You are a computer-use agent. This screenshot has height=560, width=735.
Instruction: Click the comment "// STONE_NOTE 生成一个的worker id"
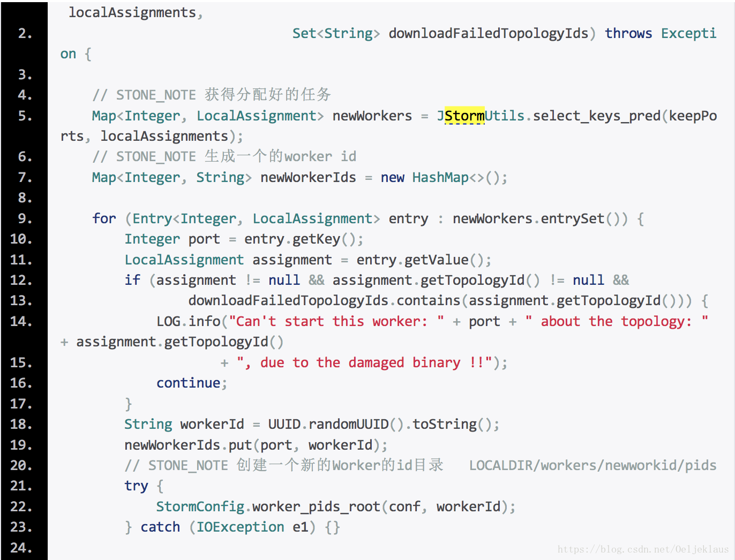pos(224,156)
